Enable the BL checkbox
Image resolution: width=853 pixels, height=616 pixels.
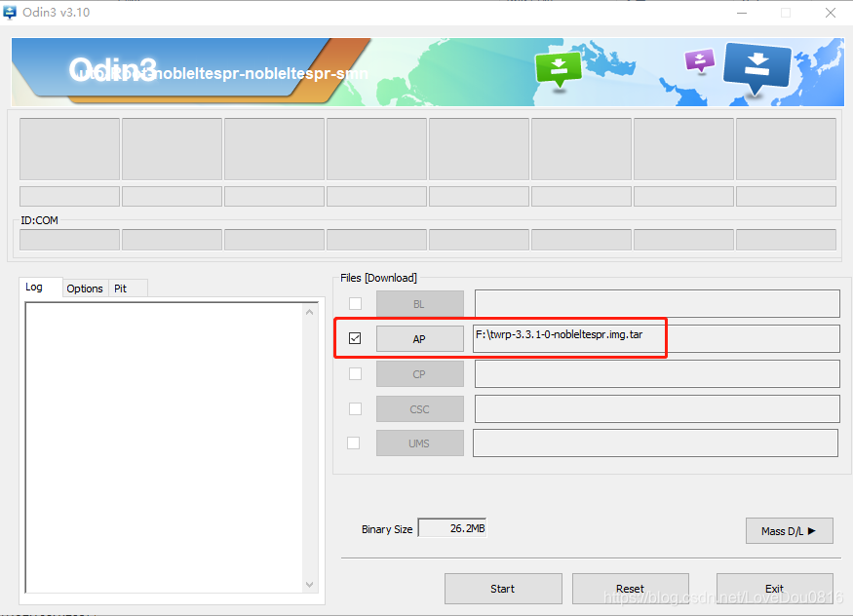coord(355,303)
